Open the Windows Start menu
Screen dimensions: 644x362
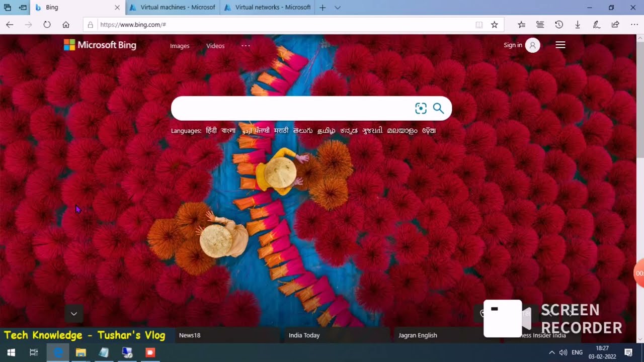[x=11, y=352]
